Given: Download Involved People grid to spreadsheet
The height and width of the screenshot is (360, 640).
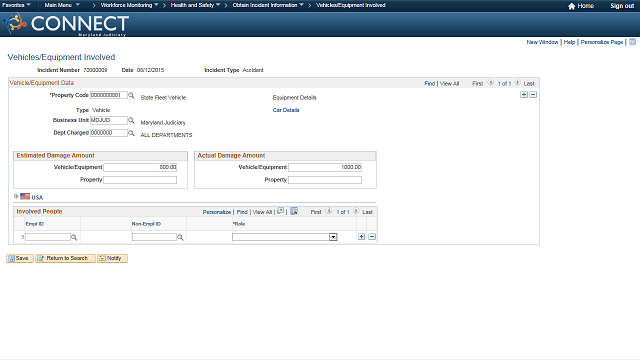Looking at the screenshot, I should click(x=294, y=211).
